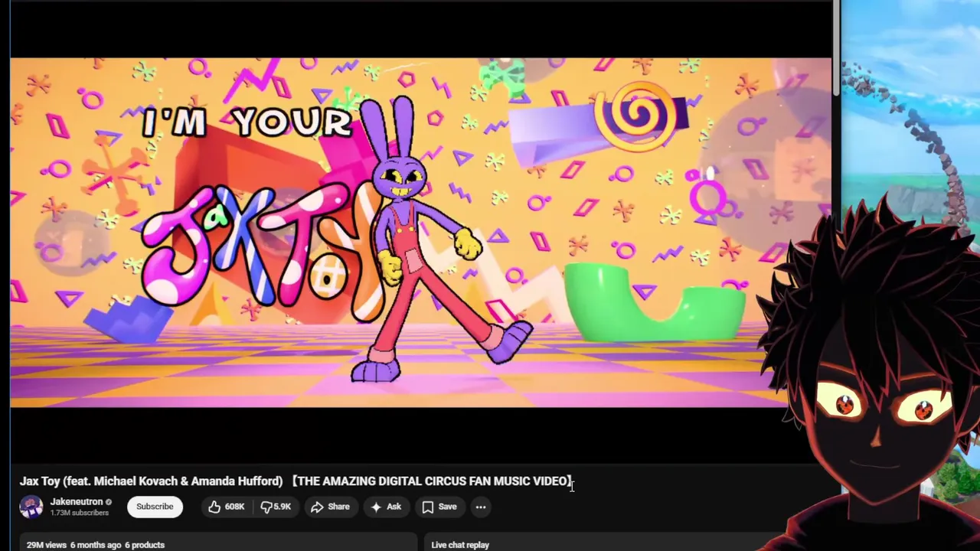This screenshot has width=980, height=551.
Task: Click the Subscribe button
Action: pyautogui.click(x=155, y=507)
